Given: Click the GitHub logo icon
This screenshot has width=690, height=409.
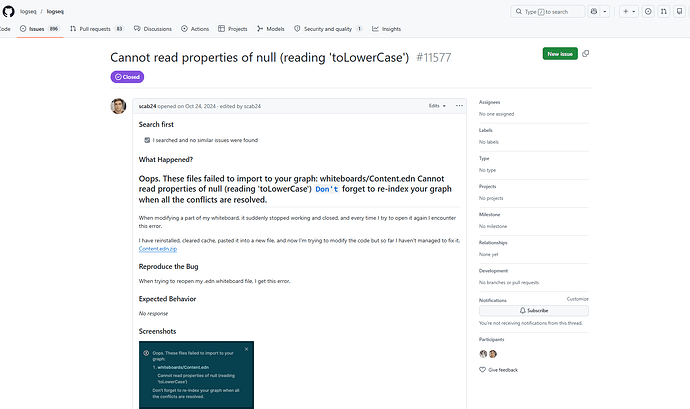Looking at the screenshot, I should (x=8, y=11).
